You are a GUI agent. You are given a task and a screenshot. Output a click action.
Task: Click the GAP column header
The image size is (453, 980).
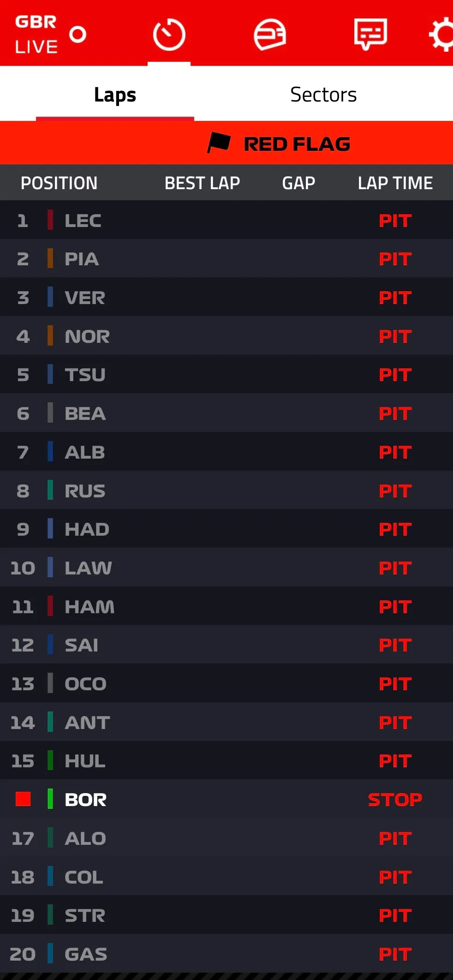298,183
